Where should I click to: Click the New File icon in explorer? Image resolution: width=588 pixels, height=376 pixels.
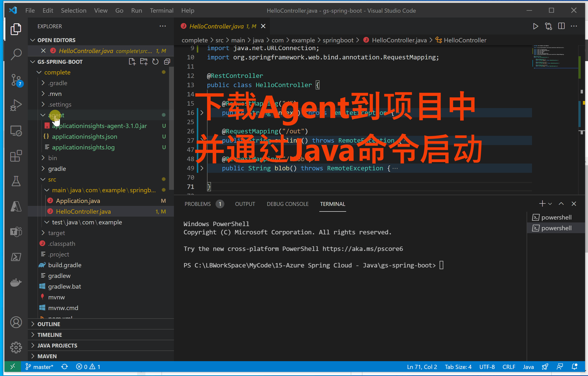(x=132, y=62)
